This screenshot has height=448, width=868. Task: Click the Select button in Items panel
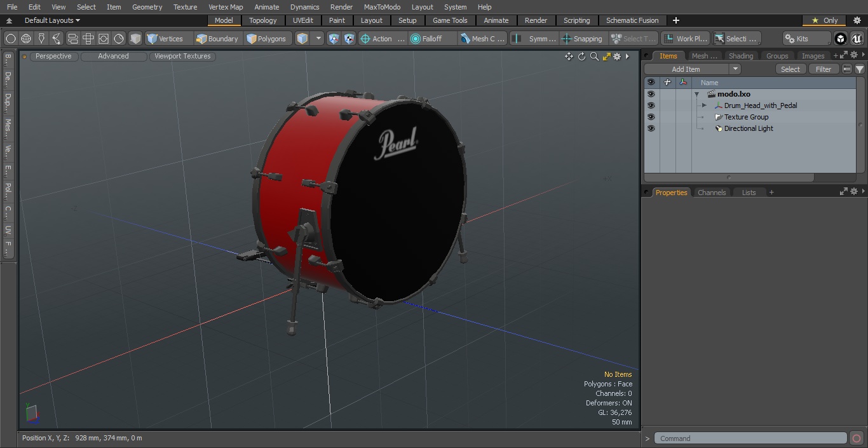click(790, 69)
